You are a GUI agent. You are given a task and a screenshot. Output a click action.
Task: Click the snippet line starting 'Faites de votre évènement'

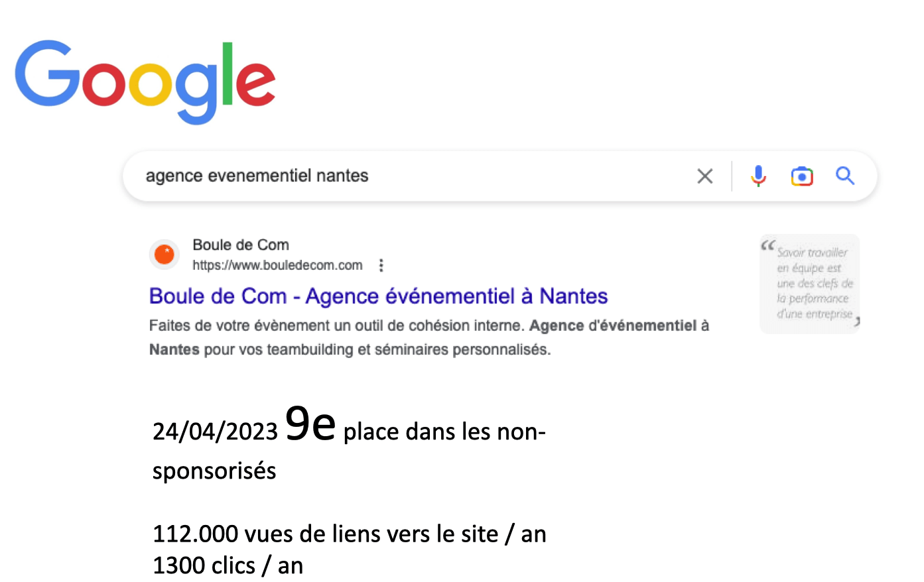[429, 325]
